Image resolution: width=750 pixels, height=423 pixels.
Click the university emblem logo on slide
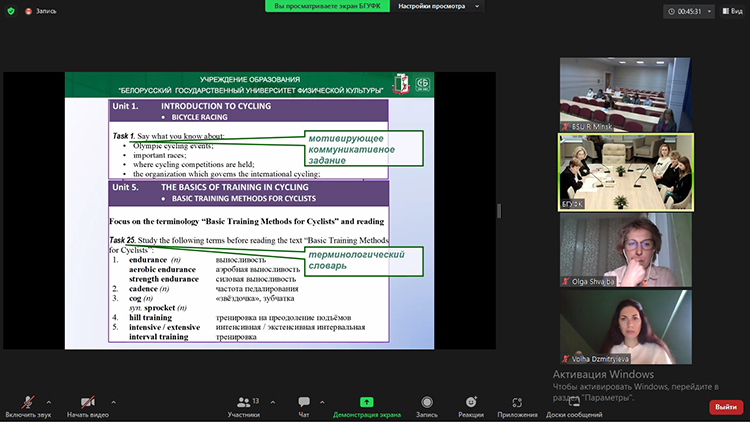pyautogui.click(x=401, y=84)
